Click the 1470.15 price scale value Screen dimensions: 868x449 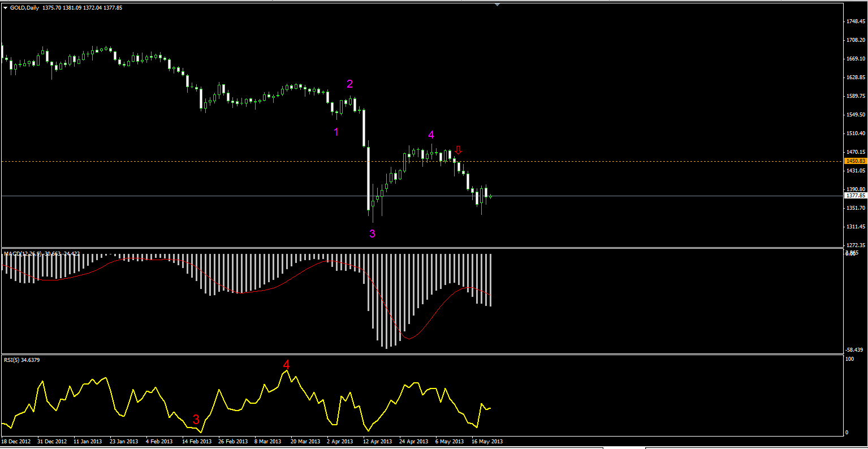856,152
